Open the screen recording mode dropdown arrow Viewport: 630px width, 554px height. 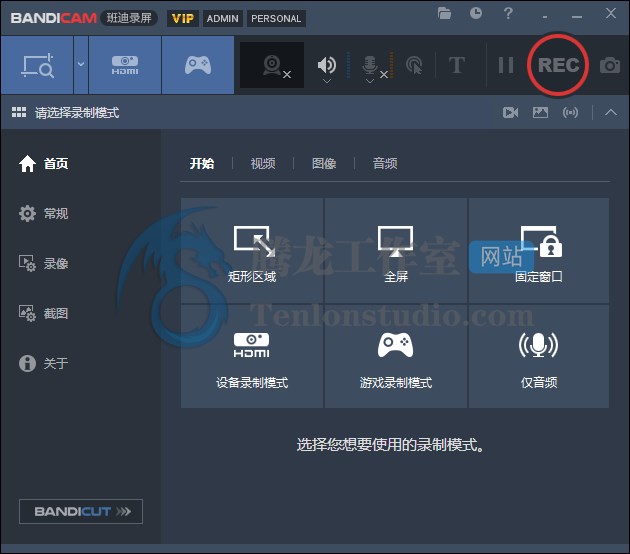coord(81,65)
